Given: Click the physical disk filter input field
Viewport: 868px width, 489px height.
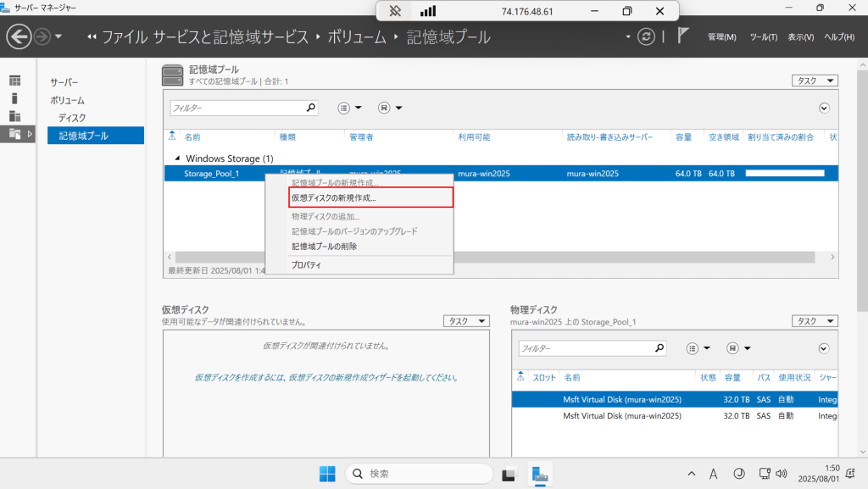Looking at the screenshot, I should [x=587, y=348].
